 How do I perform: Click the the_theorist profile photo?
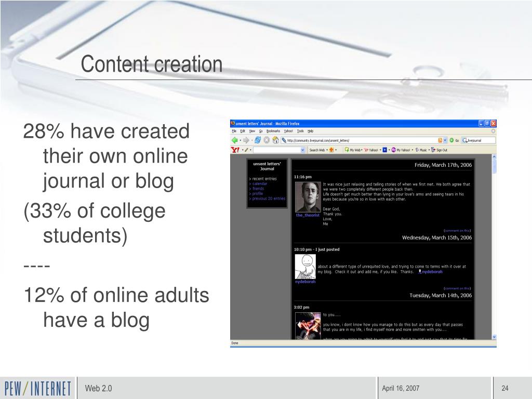[x=308, y=197]
